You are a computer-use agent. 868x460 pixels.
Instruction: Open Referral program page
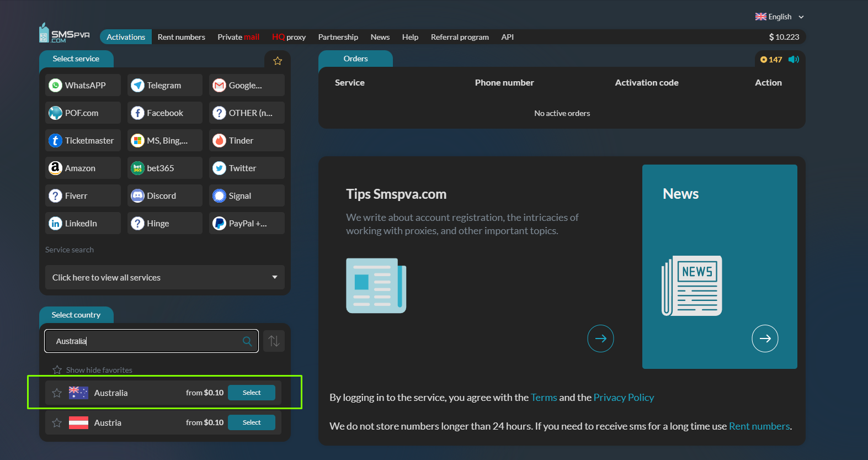click(460, 37)
